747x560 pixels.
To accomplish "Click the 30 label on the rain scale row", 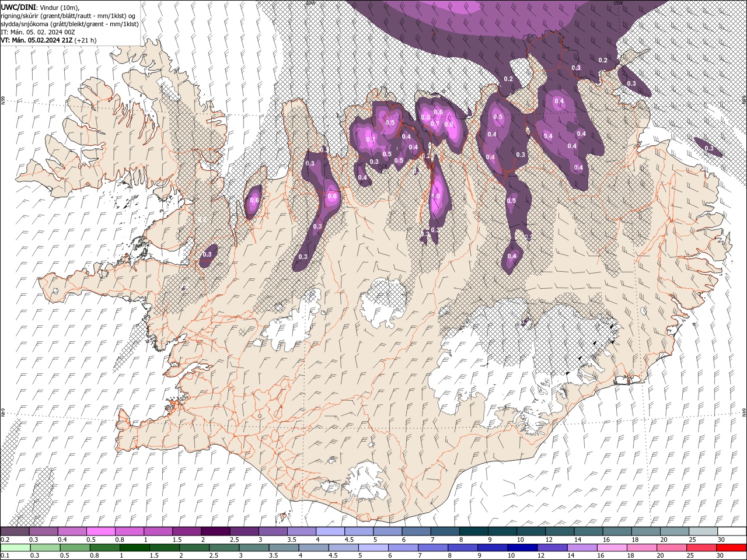I will point(721,556).
